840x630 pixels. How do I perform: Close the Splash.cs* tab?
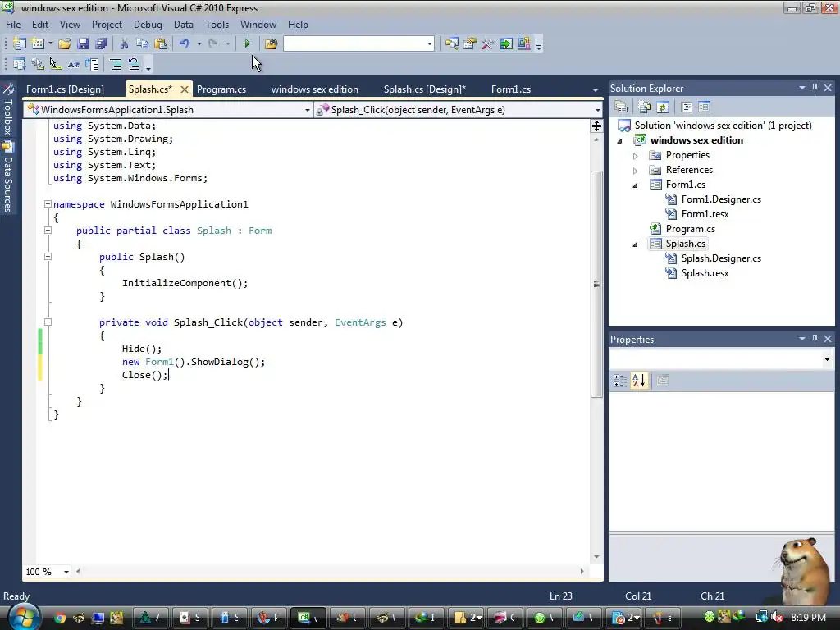pyautogui.click(x=185, y=89)
